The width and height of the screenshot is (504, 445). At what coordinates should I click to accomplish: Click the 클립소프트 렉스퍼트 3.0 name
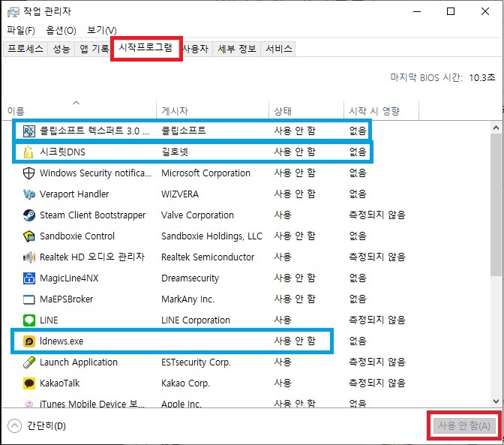[x=94, y=131]
